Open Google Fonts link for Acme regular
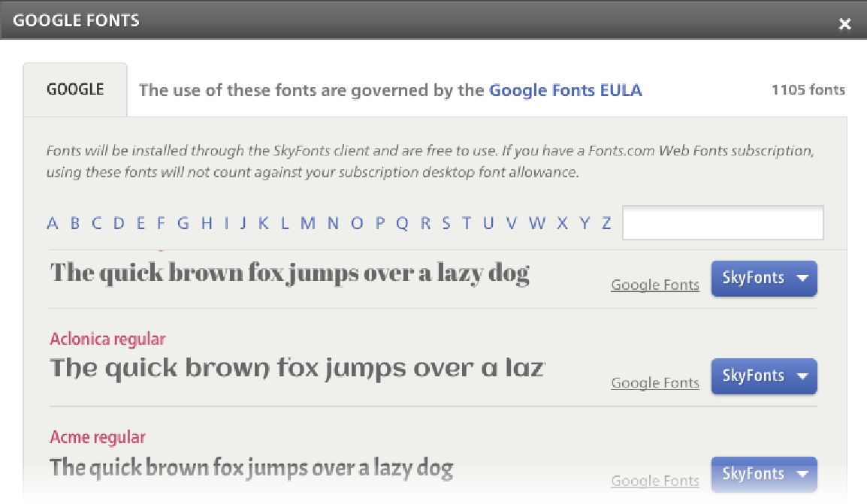This screenshot has width=867, height=504. [655, 481]
